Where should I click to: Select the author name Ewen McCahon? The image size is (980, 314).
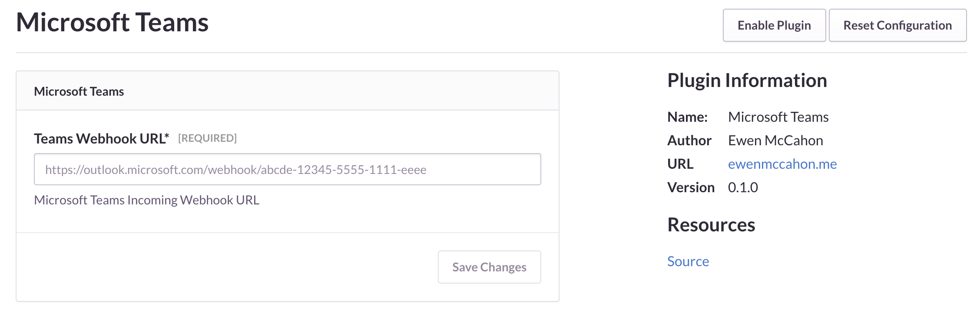coord(775,140)
